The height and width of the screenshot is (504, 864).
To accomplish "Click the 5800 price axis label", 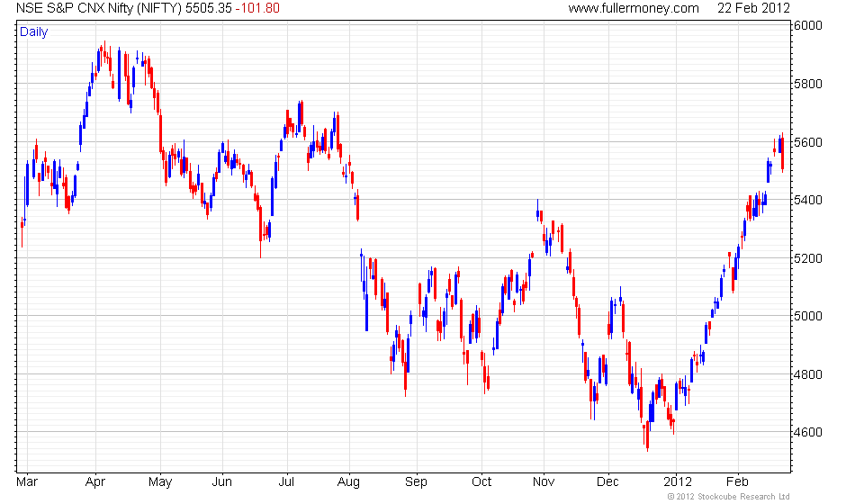I will tap(808, 84).
